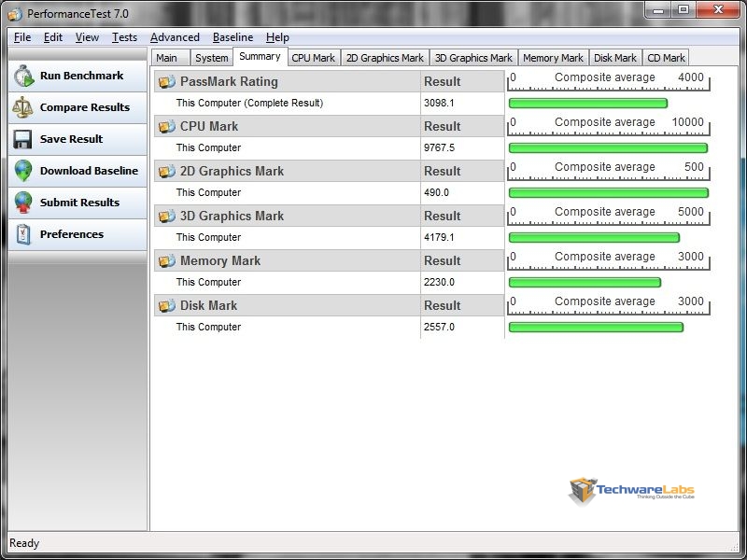Open the Advanced menu

(x=175, y=37)
